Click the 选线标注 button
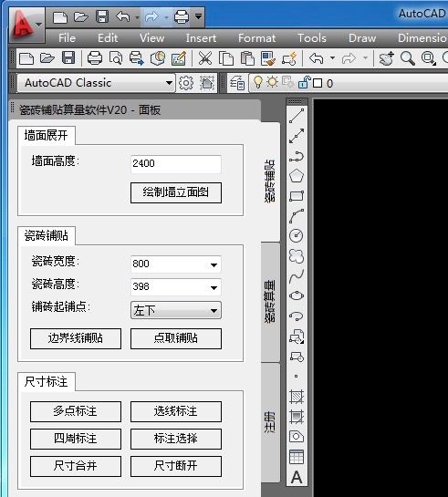448x497 pixels. (x=176, y=411)
